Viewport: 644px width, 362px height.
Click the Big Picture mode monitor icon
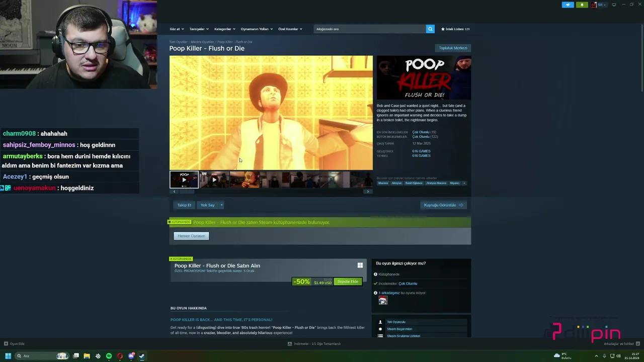(x=614, y=5)
